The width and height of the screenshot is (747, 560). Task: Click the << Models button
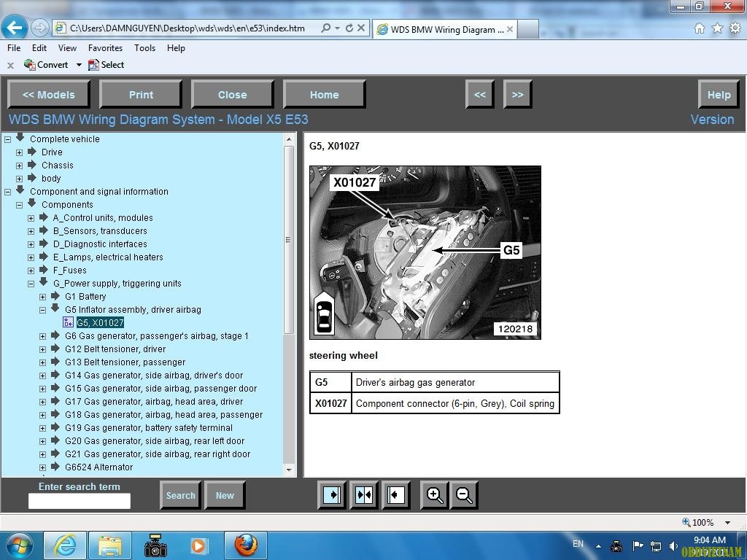(x=49, y=94)
